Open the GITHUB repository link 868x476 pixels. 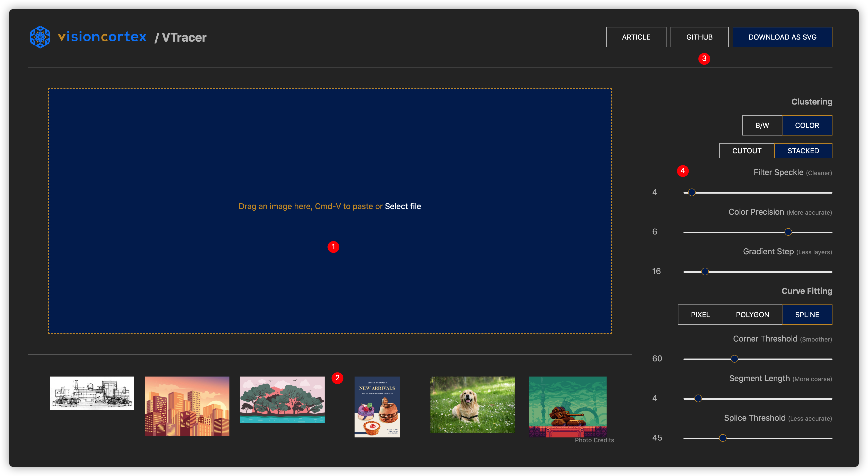pos(699,37)
